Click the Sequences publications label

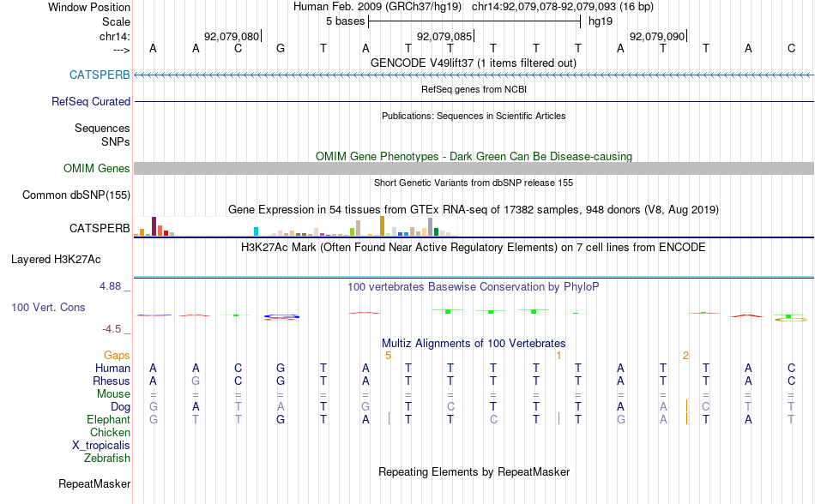102,129
